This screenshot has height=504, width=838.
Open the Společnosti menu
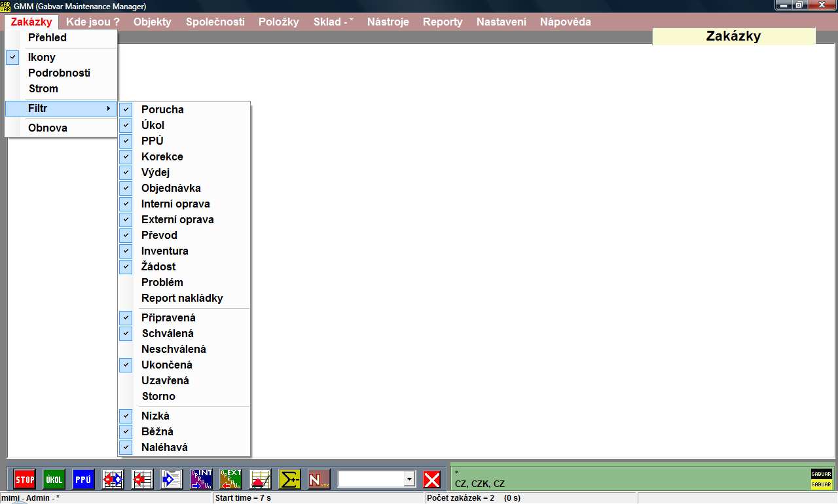point(215,22)
